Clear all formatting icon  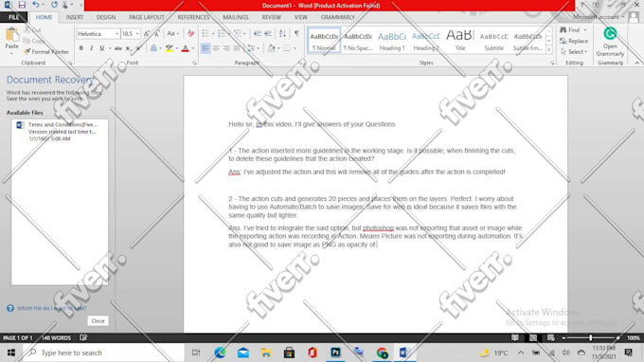coord(191,34)
